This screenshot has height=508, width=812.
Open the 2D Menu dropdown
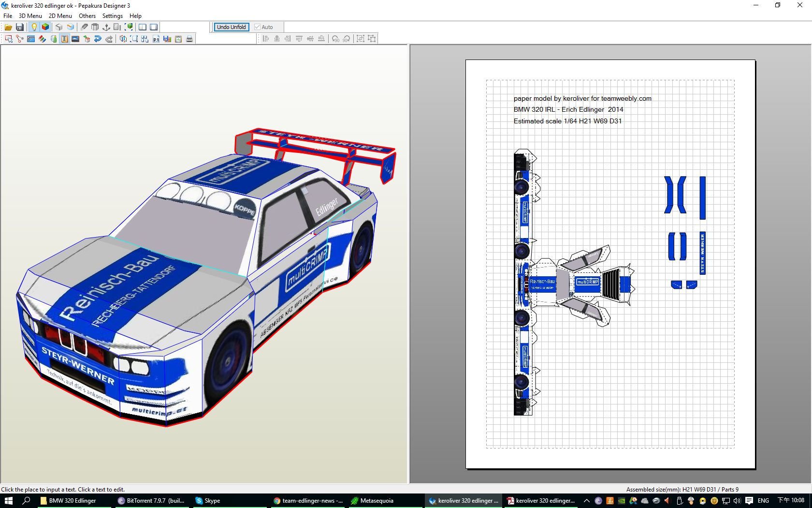[x=60, y=15]
